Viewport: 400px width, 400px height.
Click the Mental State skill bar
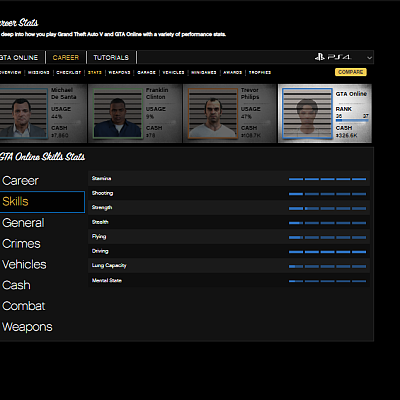(x=327, y=281)
